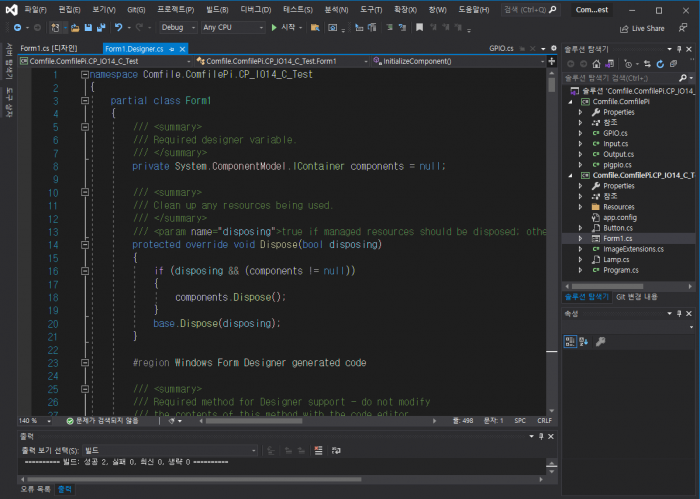The image size is (700, 499).
Task: Toggle auto-hide pin on Solution Explorer
Action: click(x=680, y=48)
